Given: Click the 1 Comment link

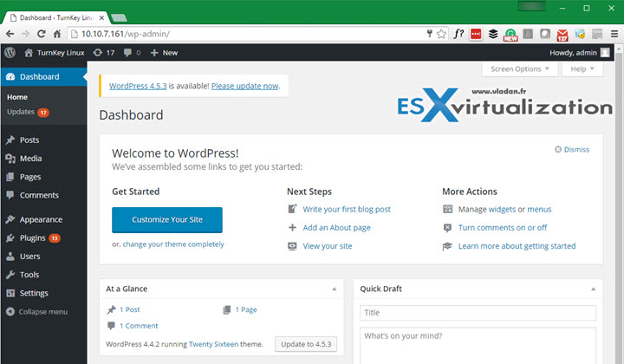Looking at the screenshot, I should click(x=139, y=326).
